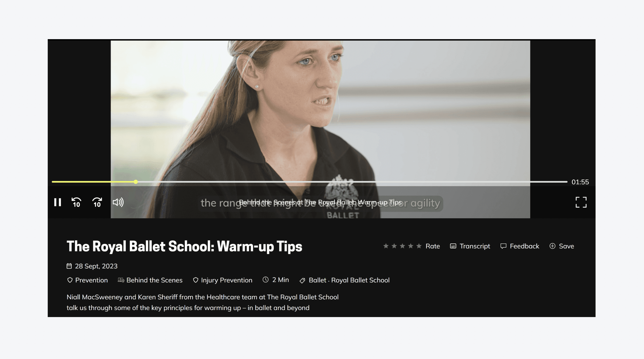This screenshot has width=644, height=359.
Task: Skip forward 10 seconds
Action: 97,202
